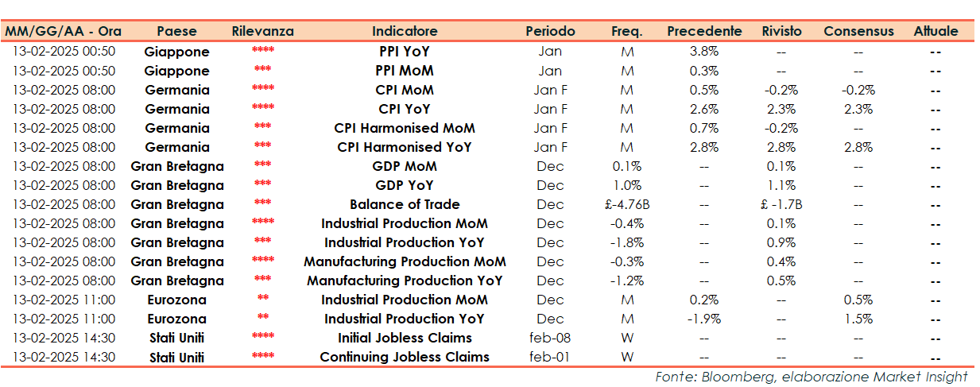
Task: Click the CPI Harmonised MoM indicator
Action: (x=405, y=128)
